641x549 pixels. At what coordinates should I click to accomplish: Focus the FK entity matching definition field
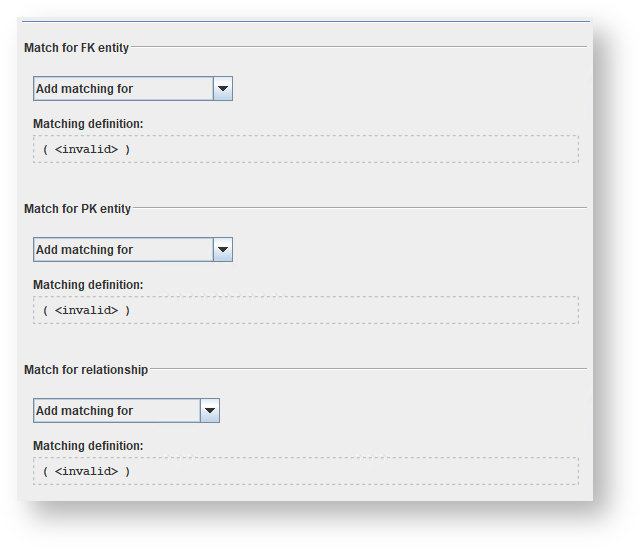point(305,149)
